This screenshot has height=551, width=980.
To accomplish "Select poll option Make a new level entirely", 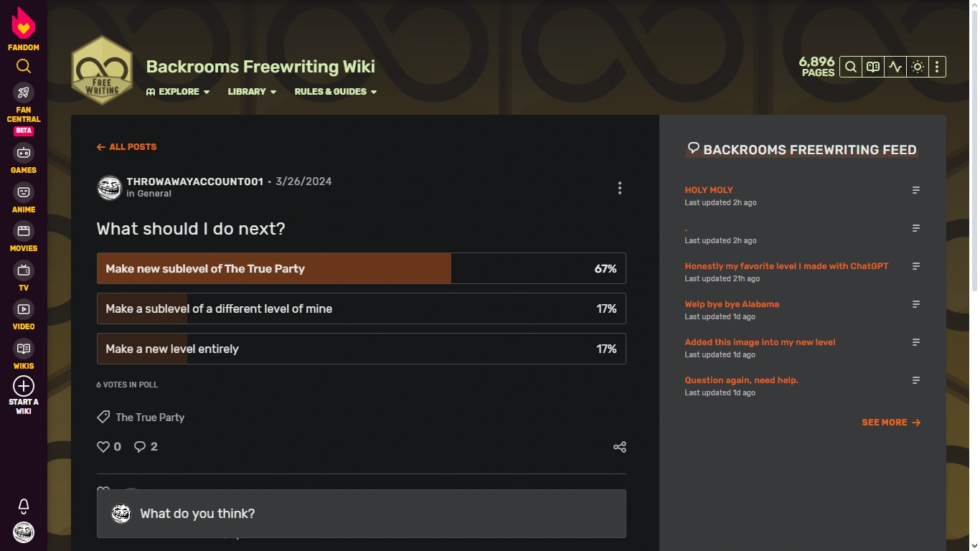I will coord(361,349).
